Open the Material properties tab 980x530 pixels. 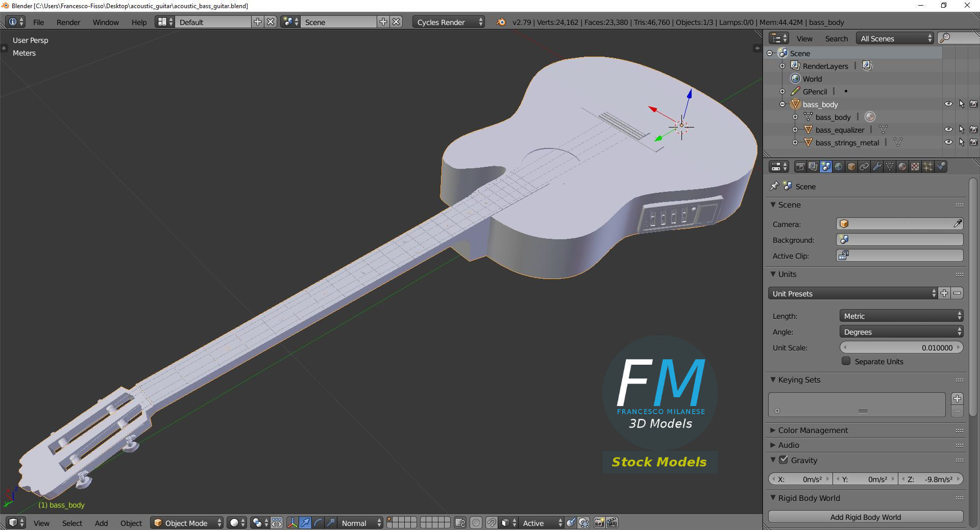coord(902,167)
